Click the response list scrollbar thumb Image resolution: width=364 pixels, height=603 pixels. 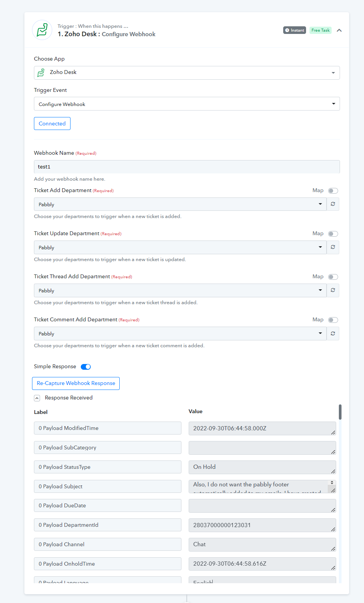[x=340, y=412]
